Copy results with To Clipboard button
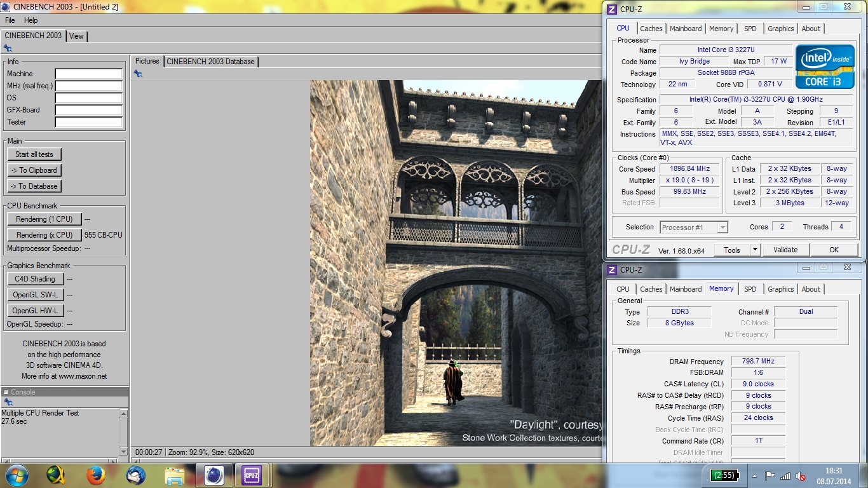 tap(34, 170)
